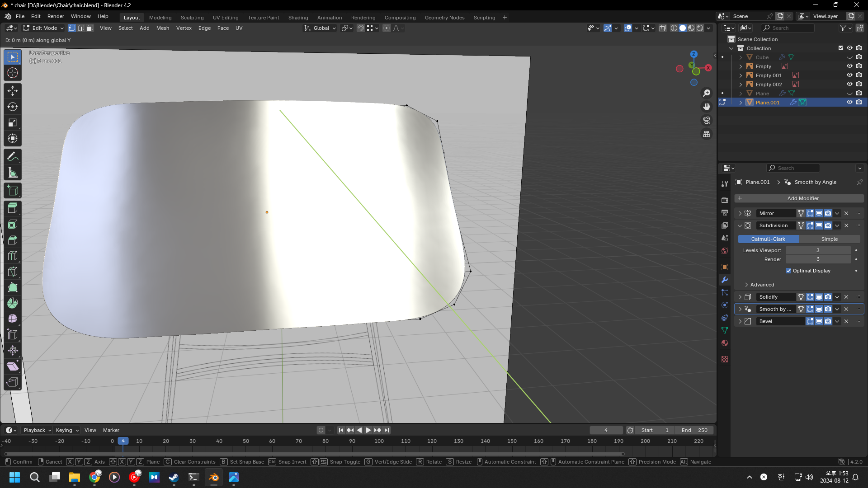The width and height of the screenshot is (868, 488).
Task: Hide Plane.001 in viewport via eye
Action: [849, 103]
